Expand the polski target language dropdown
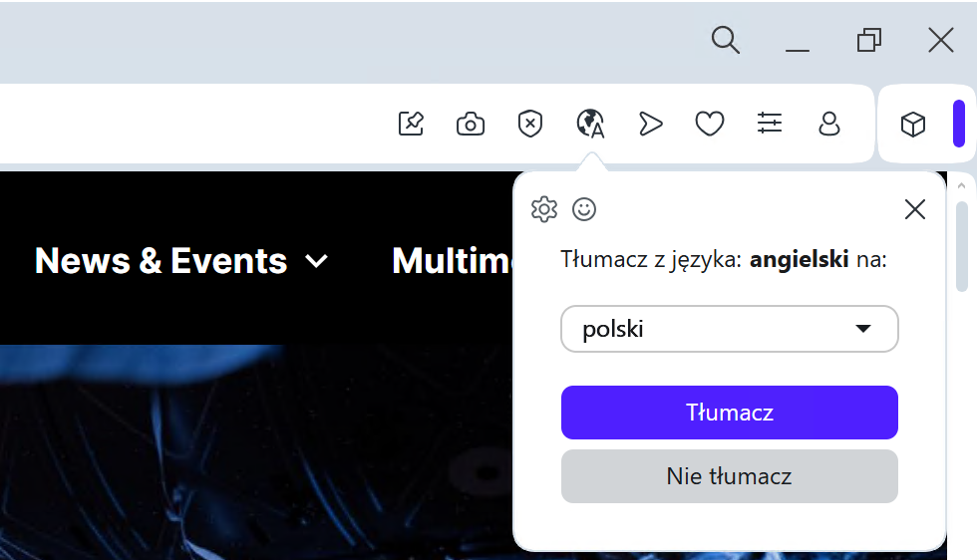The height and width of the screenshot is (560, 977). (730, 329)
